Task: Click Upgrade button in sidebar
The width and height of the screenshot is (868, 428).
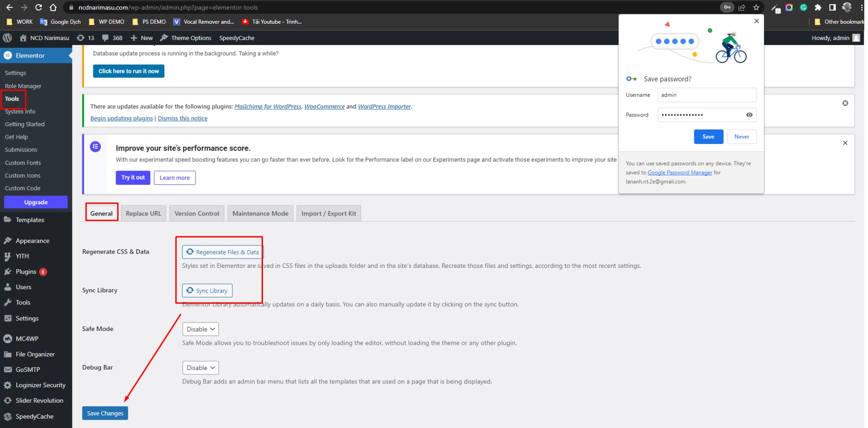Action: click(36, 202)
